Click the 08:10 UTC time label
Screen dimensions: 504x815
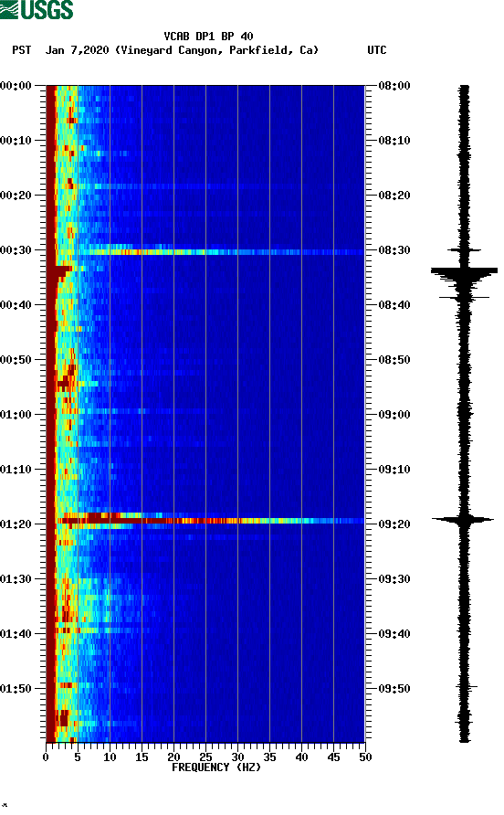(394, 141)
